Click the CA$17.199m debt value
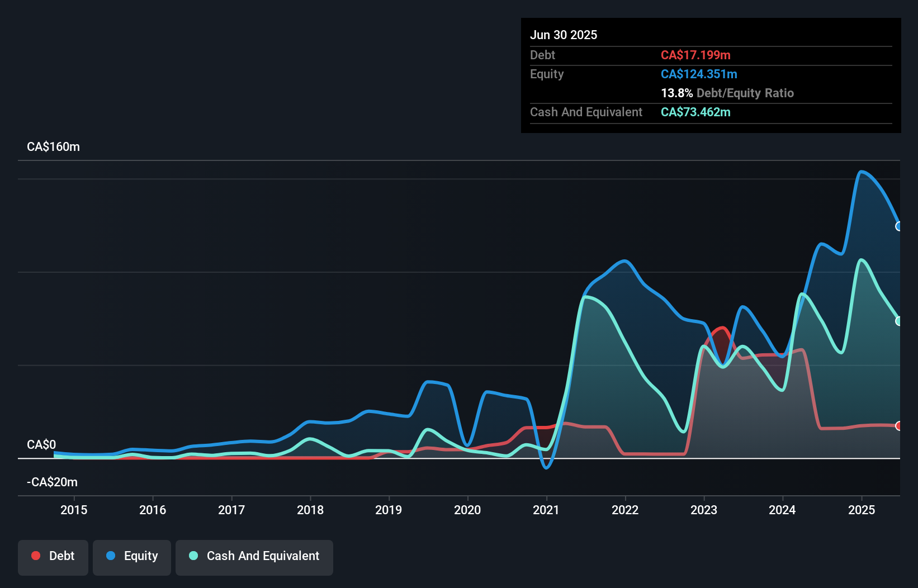Screen dimensions: 918x588 695,55
